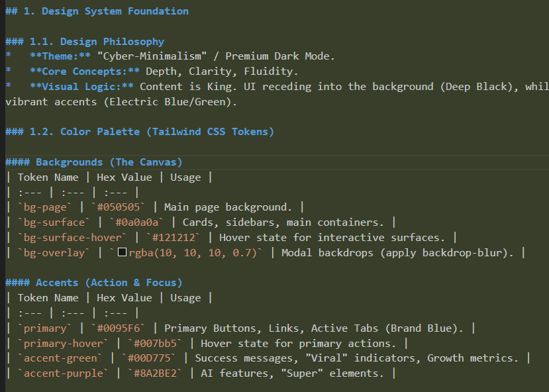Click the value 'rgba(10, 10, 10, 0.7)'
The width and height of the screenshot is (549, 392).
pyautogui.click(x=193, y=253)
